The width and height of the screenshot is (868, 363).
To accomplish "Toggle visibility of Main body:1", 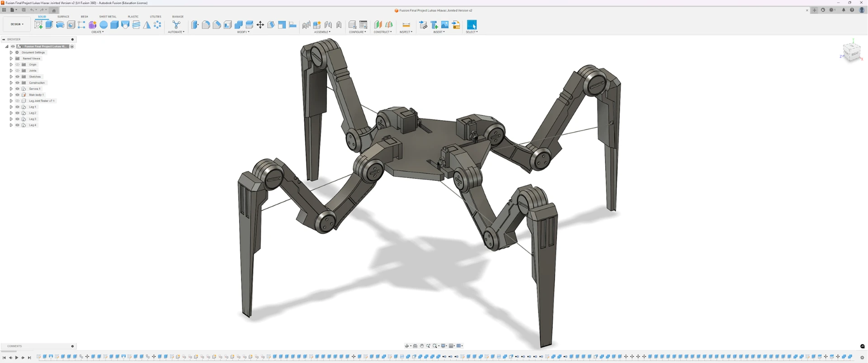I will 18,95.
